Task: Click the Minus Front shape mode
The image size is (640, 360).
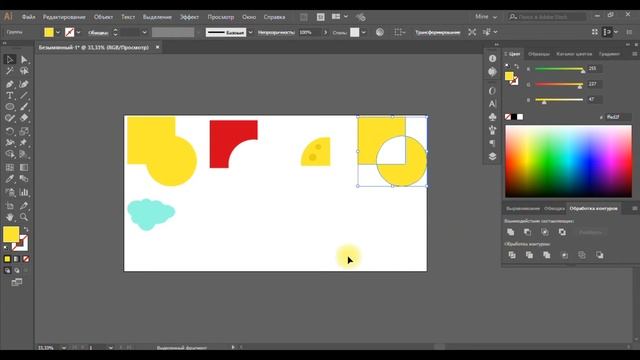Action: coord(528,232)
